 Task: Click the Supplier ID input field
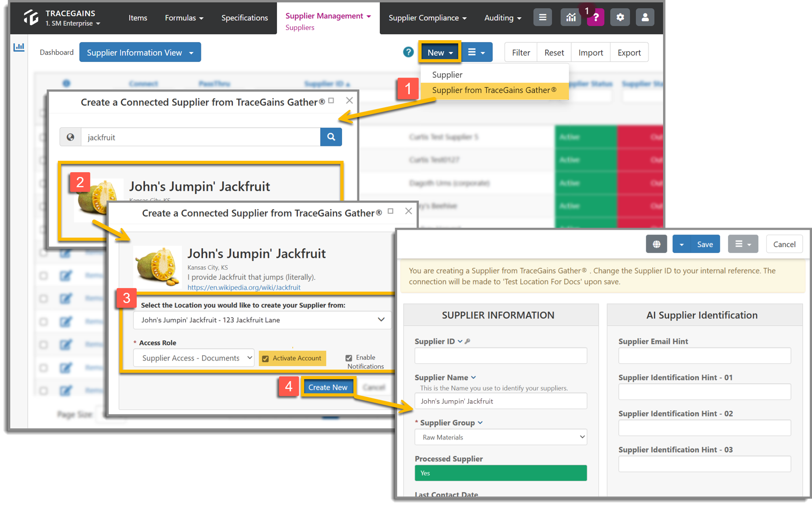(x=501, y=355)
